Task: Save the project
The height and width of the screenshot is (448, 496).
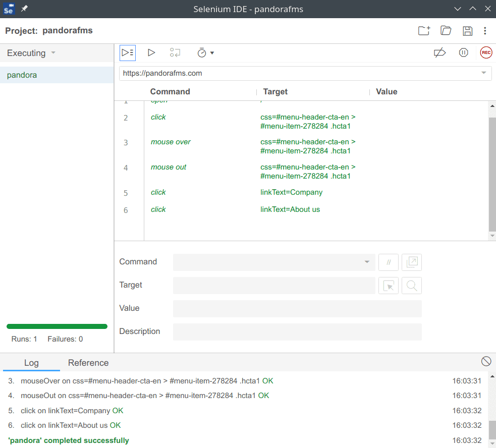Action: click(x=467, y=31)
